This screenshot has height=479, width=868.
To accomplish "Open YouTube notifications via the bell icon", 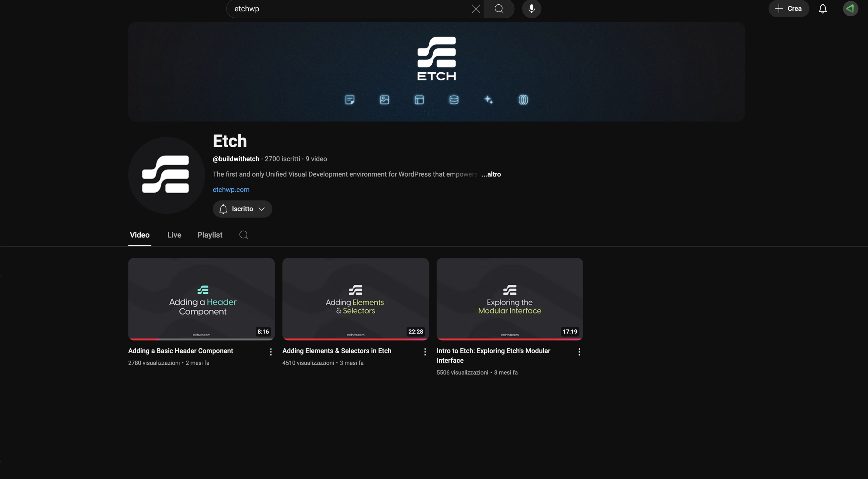I will coord(823,8).
